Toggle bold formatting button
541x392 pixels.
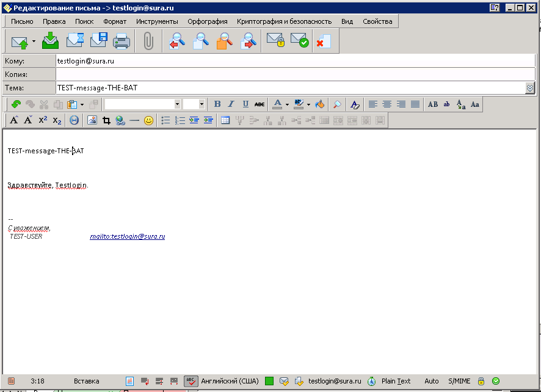[217, 104]
